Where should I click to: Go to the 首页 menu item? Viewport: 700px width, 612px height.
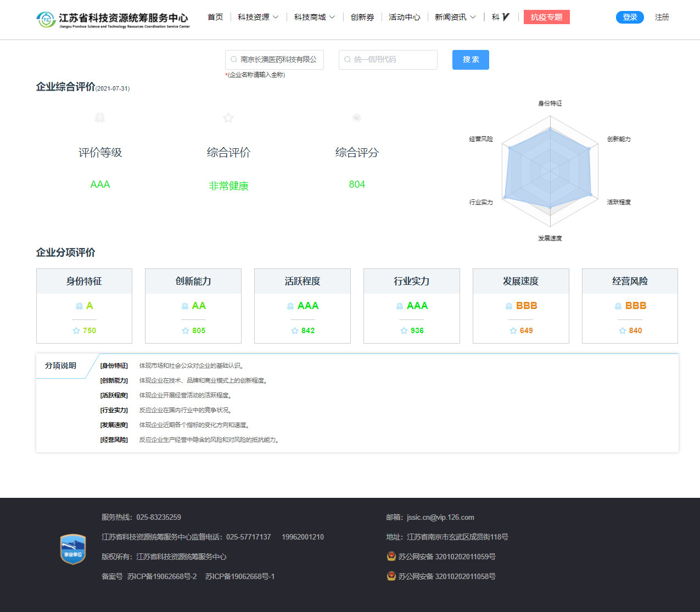[x=215, y=17]
